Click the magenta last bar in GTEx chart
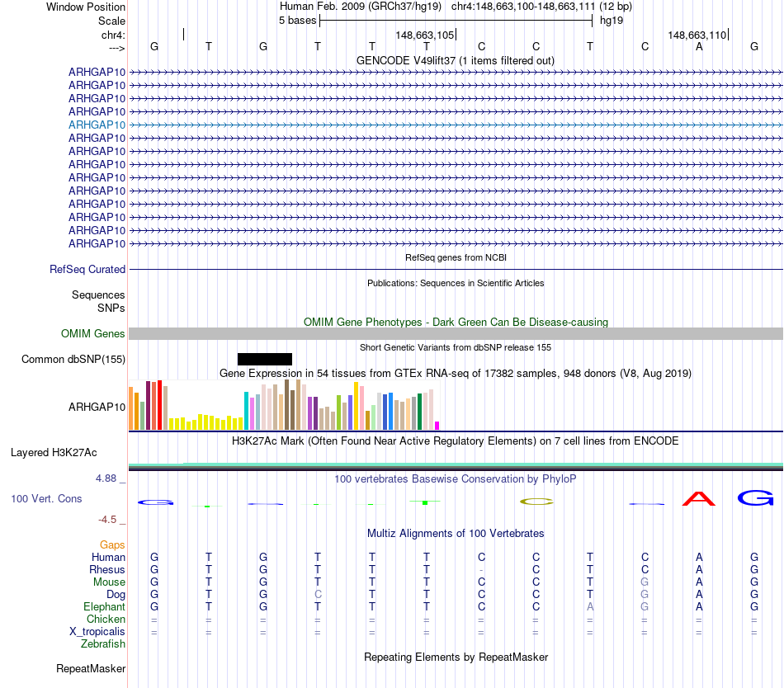The width and height of the screenshot is (784, 688). 437,426
